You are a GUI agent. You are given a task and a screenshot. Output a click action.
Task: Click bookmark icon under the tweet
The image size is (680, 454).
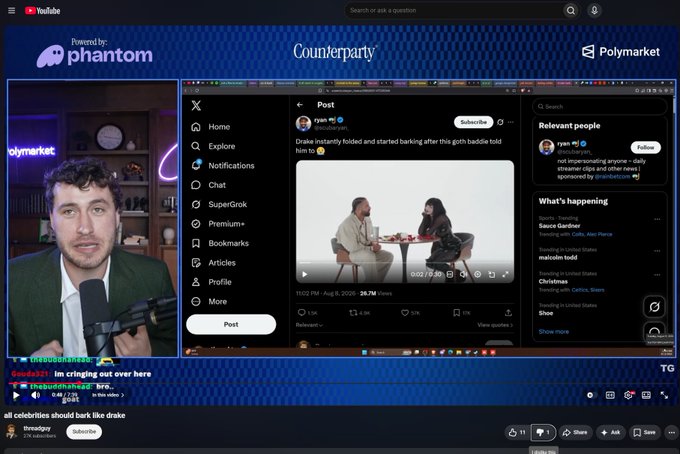456,313
